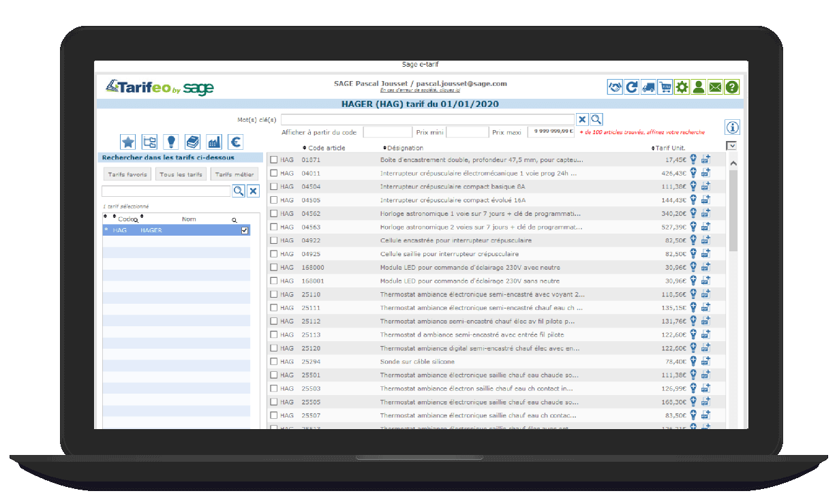Viewport: 837px width, 504px height.
Task: Tick the checkbox for article 168001
Action: (273, 281)
